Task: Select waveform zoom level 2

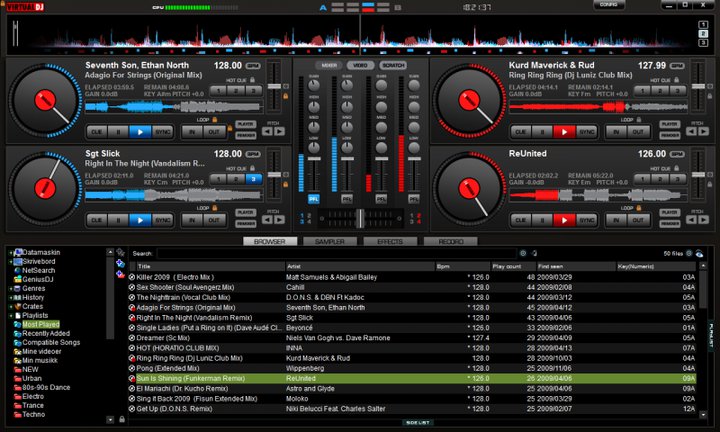Action: (x=703, y=34)
